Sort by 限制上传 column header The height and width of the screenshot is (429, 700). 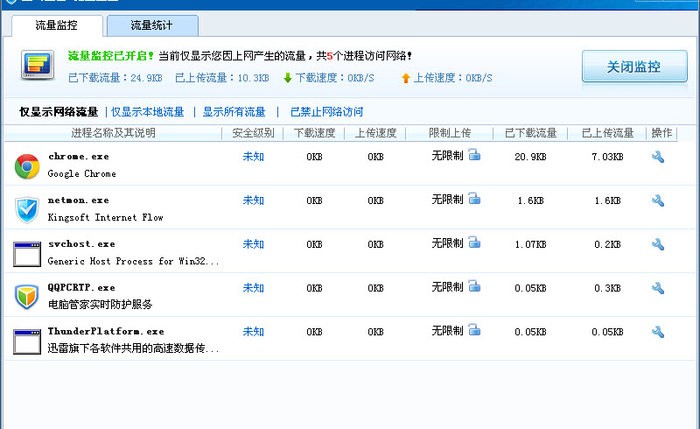[x=450, y=133]
